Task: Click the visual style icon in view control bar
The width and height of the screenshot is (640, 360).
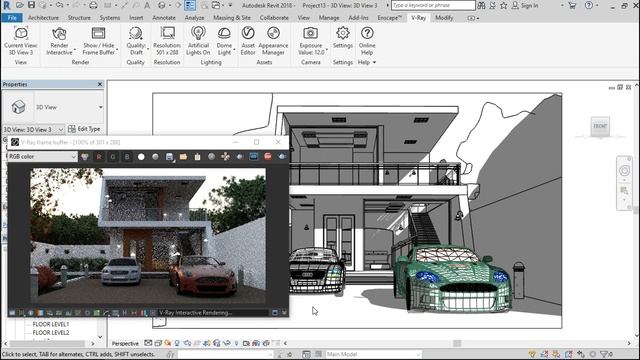Action: [x=158, y=344]
